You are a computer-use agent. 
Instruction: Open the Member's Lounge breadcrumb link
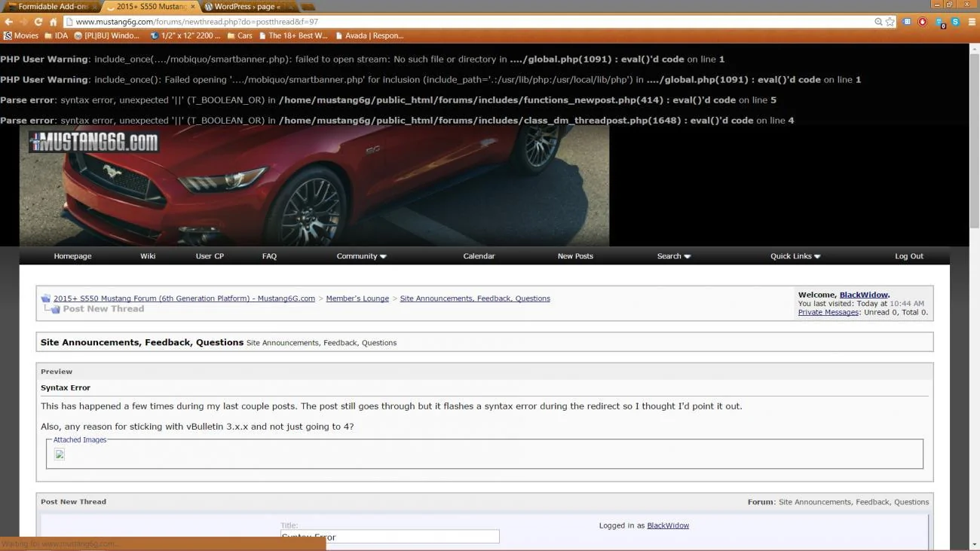357,298
